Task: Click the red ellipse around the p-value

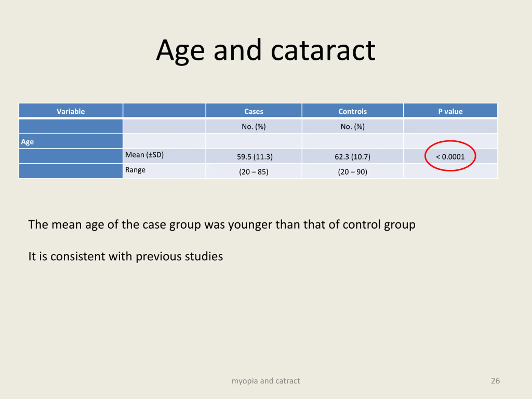Action: tap(450, 156)
